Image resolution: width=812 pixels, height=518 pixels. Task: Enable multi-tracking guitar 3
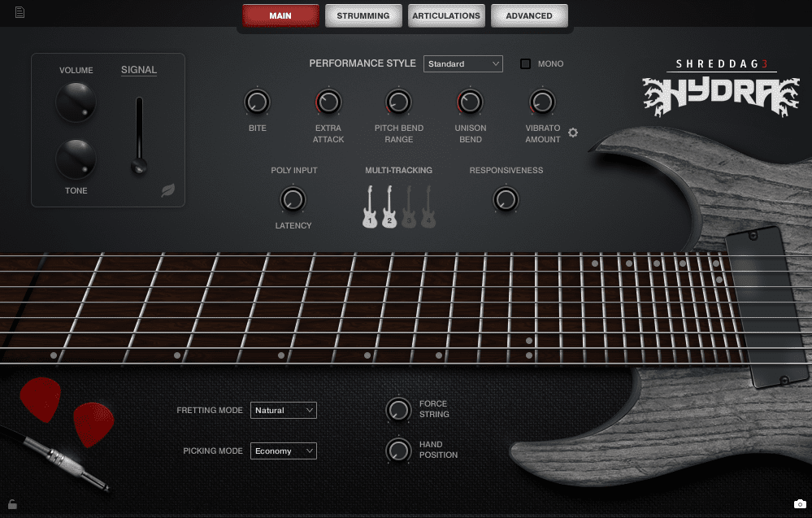click(409, 207)
